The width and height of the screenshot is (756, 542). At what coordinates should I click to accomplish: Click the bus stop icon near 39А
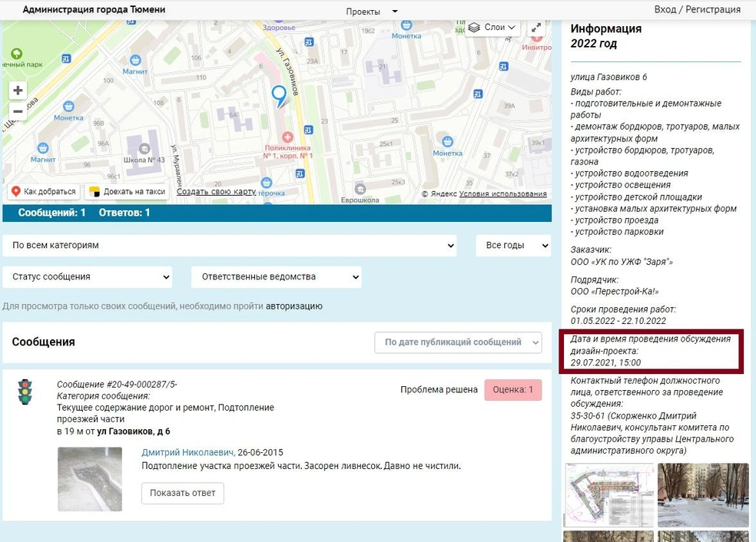tap(479, 94)
